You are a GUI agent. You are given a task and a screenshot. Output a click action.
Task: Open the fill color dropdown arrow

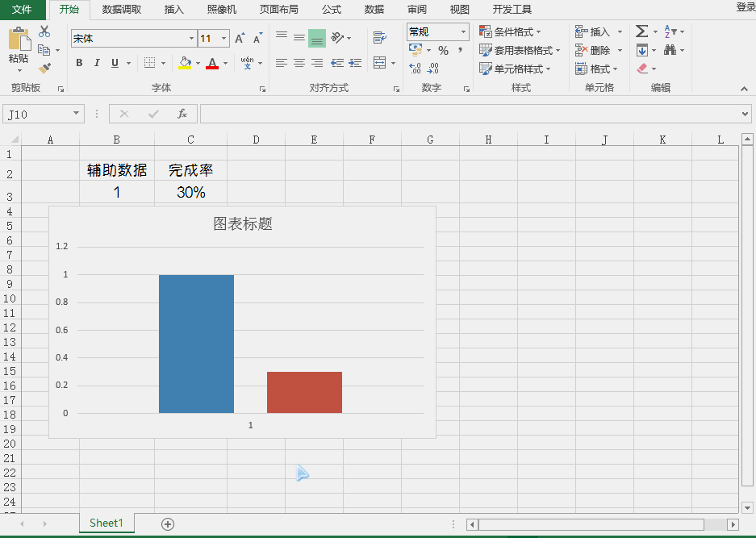pyautogui.click(x=197, y=62)
